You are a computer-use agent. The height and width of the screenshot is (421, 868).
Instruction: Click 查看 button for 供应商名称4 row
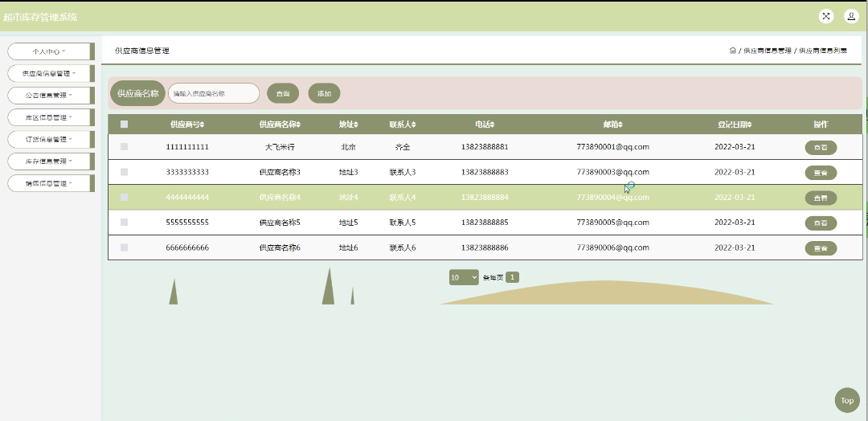821,198
